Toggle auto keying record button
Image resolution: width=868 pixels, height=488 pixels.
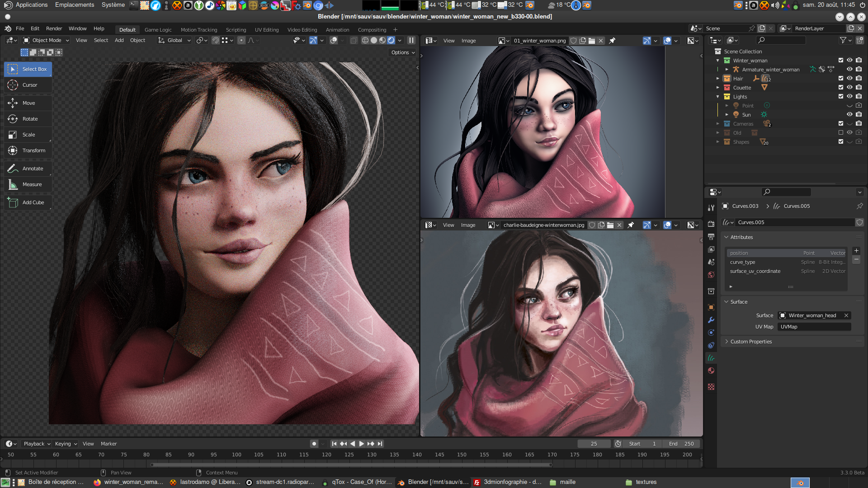(314, 444)
